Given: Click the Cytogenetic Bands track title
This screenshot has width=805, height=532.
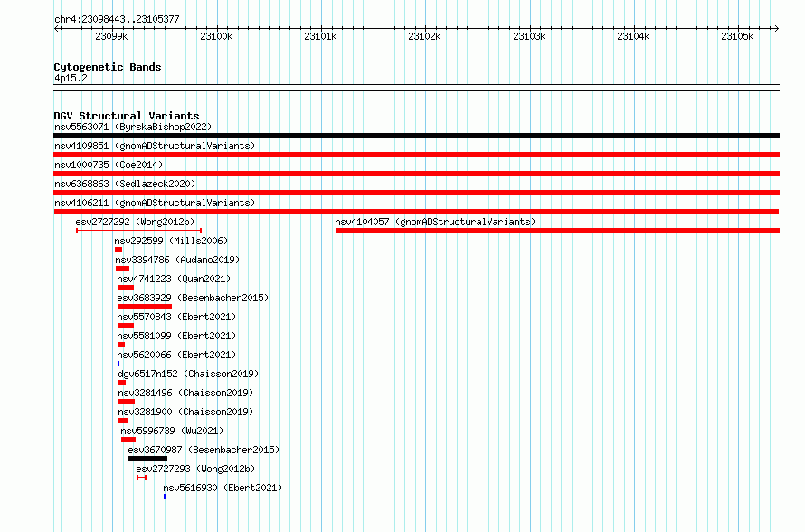Looking at the screenshot, I should pos(108,67).
